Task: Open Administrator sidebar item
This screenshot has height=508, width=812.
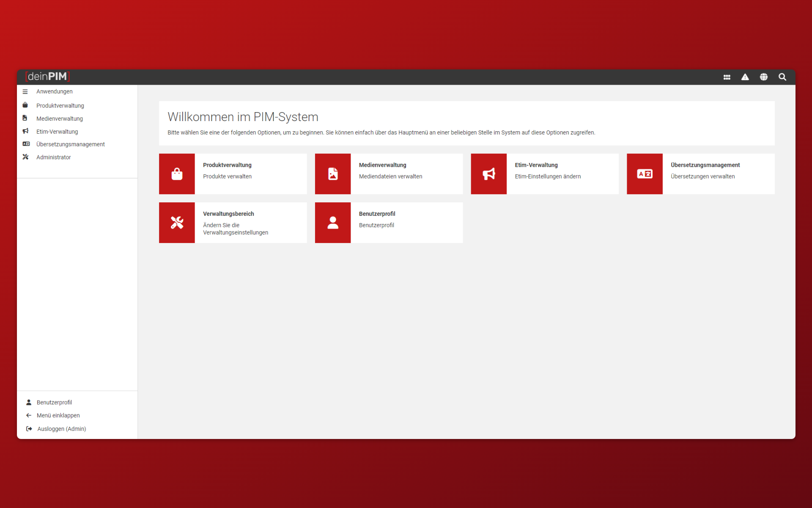Action: pos(53,157)
